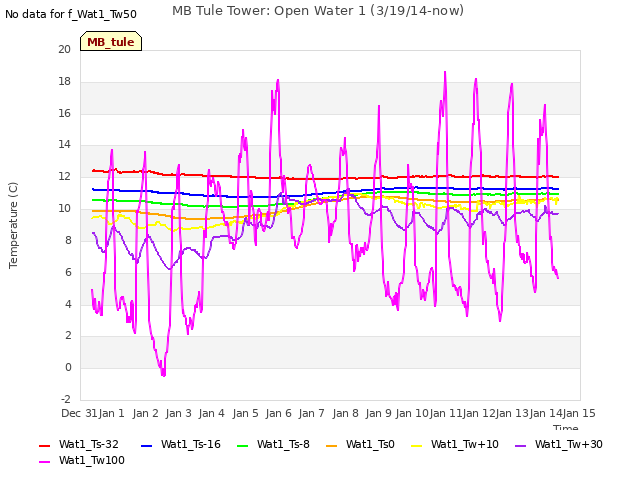Image resolution: width=640 pixels, height=480 pixels.
Task: Click the 'No data for f_Wat1_Tw50' message
Action: coord(71,14)
